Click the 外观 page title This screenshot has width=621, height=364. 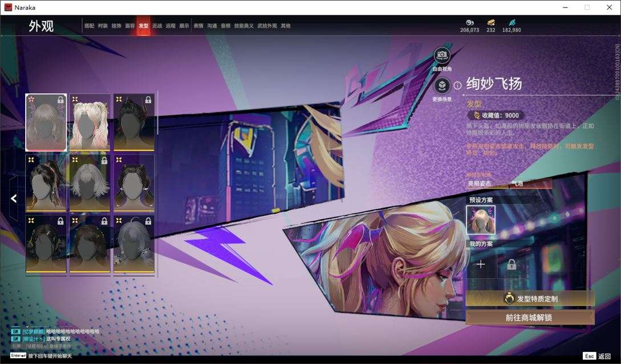pyautogui.click(x=41, y=26)
